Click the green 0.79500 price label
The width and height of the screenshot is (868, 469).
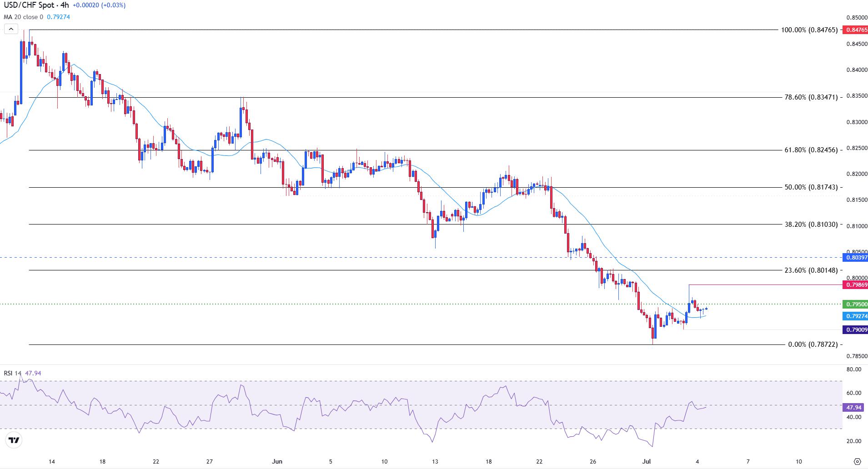[x=855, y=304]
